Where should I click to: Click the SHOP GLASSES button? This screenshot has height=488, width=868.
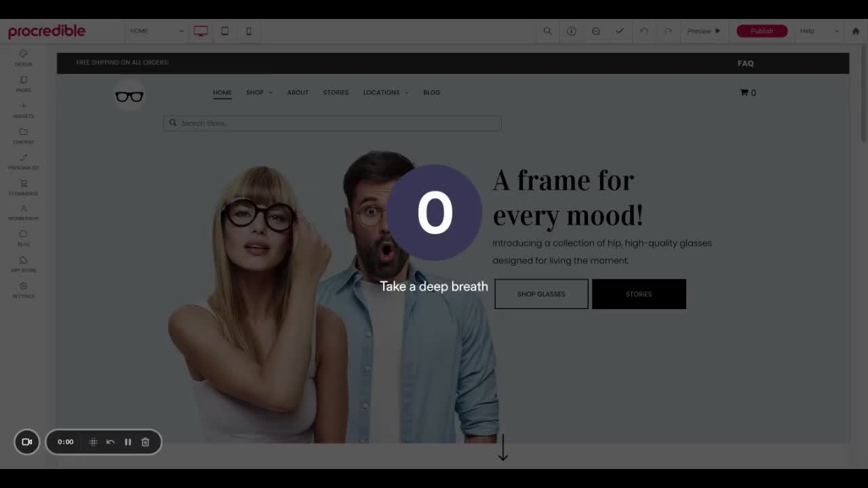[x=541, y=294]
